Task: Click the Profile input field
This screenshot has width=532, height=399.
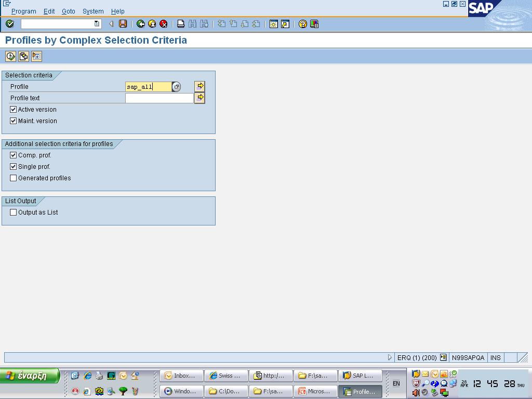Action: (149, 87)
